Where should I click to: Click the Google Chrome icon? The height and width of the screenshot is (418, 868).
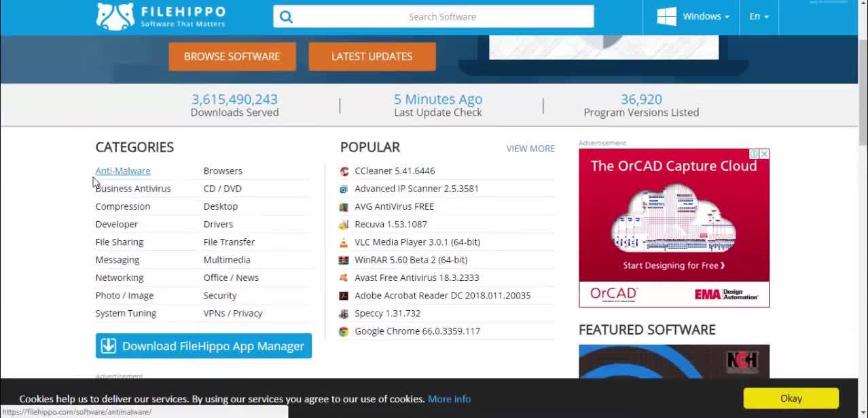click(x=344, y=331)
